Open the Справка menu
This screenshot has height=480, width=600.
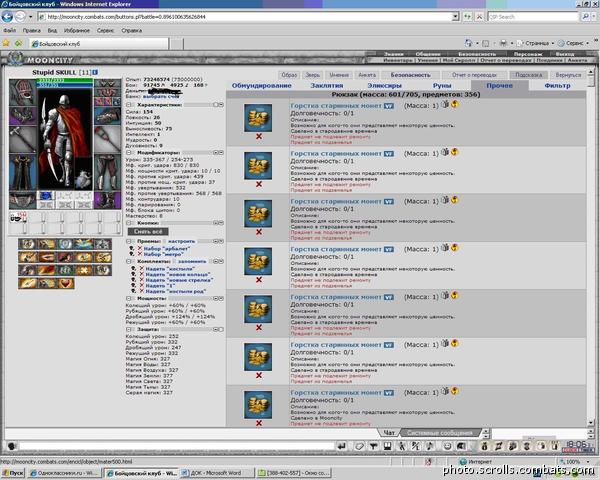coord(132,30)
